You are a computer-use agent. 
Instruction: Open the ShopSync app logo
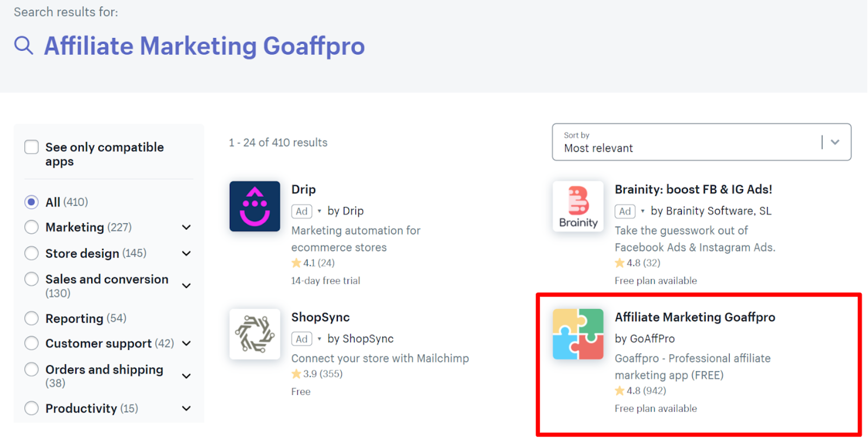(x=254, y=334)
